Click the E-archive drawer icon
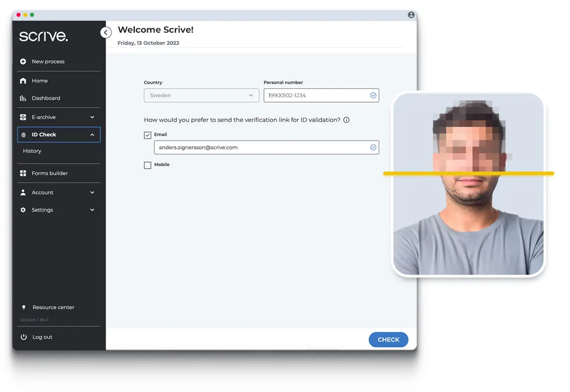Viewport: 570px width, 392px height. pyautogui.click(x=23, y=117)
